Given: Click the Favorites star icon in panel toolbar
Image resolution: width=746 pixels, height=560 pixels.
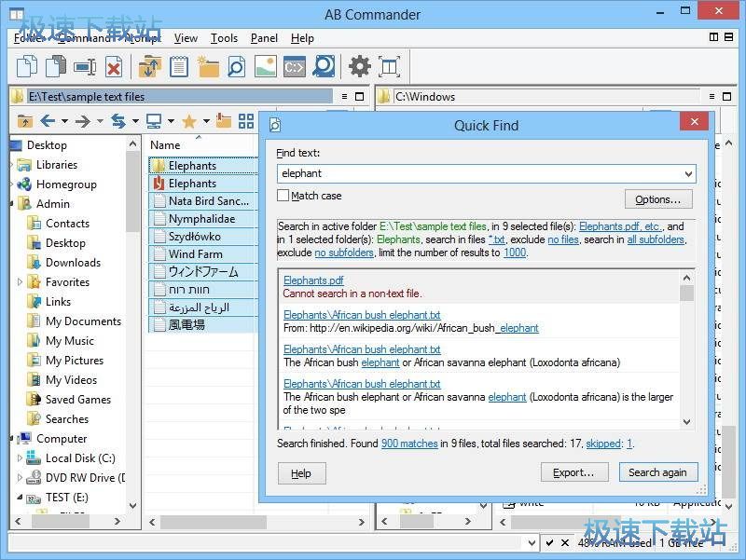Looking at the screenshot, I should click(x=188, y=121).
